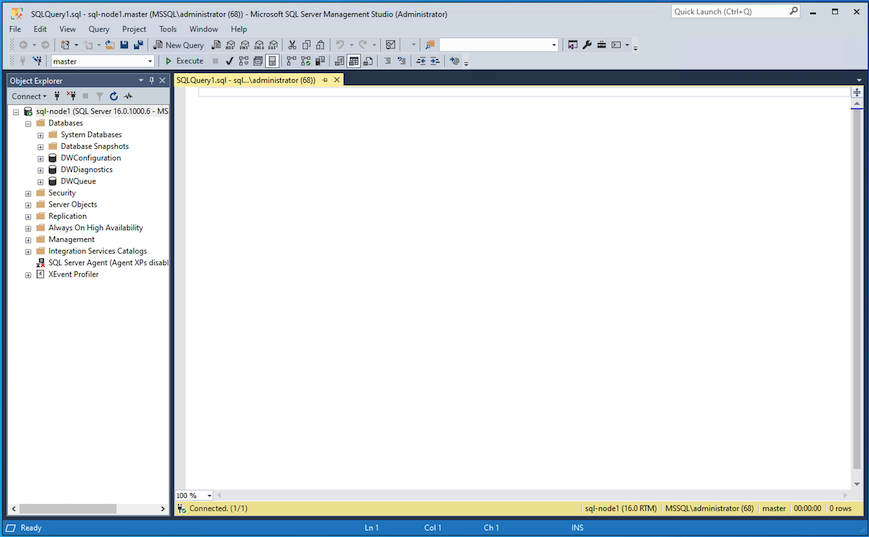Click the Find in Files icon
Image resolution: width=869 pixels, height=537 pixels.
tap(430, 45)
